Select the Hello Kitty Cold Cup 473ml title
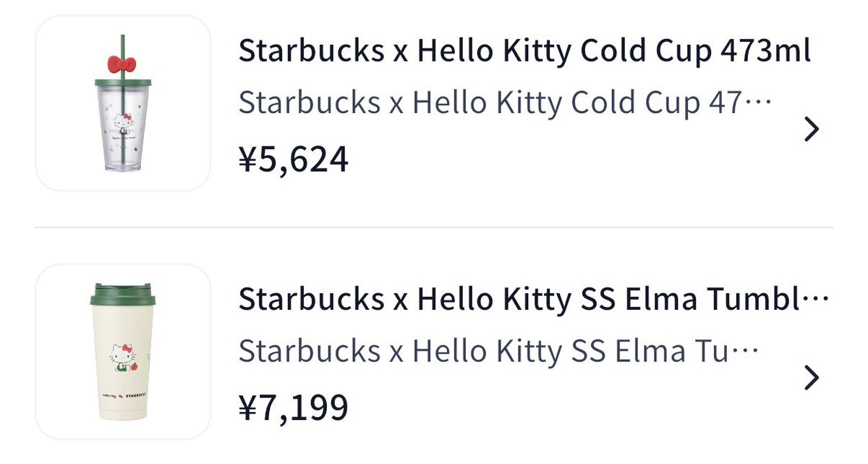 click(524, 53)
